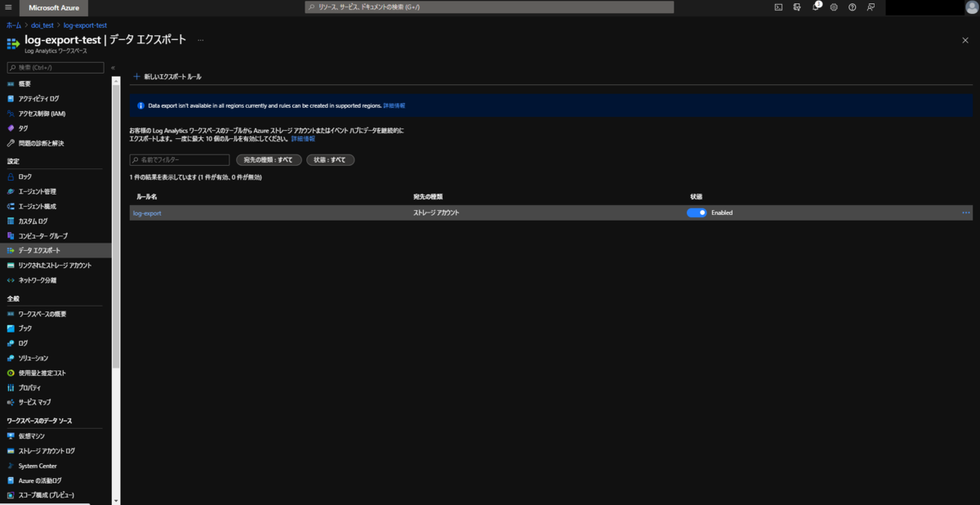Open アクティビティ ログ in the sidebar
Image resolution: width=980 pixels, height=505 pixels.
tap(38, 98)
